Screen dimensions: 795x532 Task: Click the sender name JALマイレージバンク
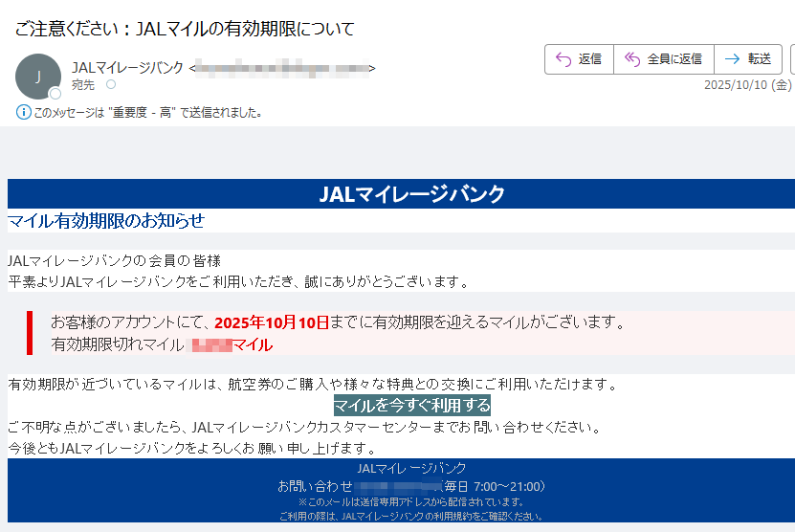(127, 67)
